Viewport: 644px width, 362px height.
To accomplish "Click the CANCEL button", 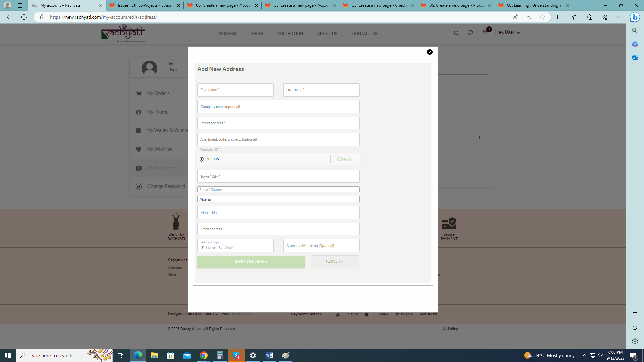I will coord(334,262).
